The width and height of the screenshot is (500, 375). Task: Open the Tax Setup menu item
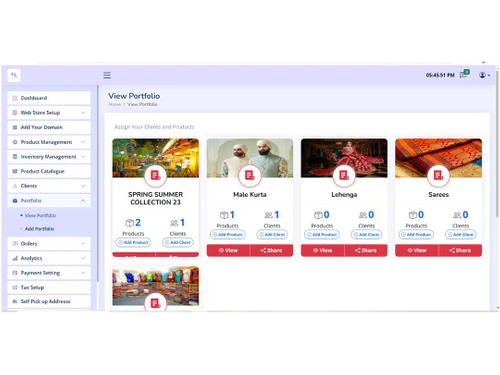[49, 287]
